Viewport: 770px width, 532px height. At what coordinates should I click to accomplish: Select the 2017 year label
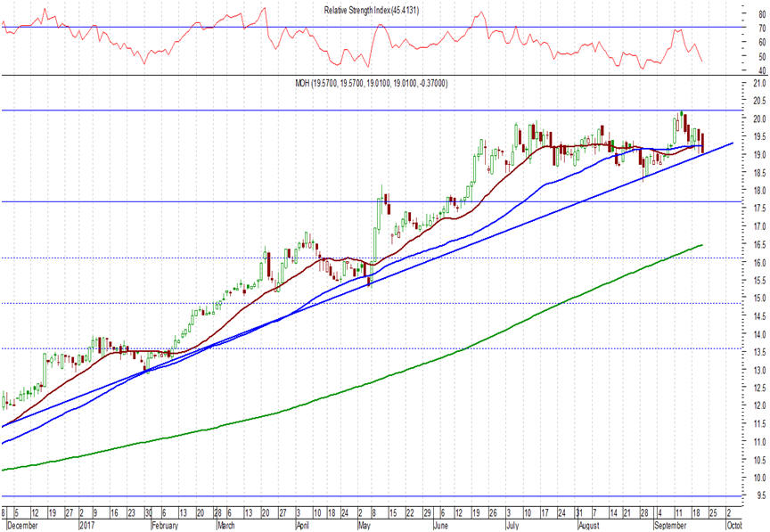click(x=86, y=526)
